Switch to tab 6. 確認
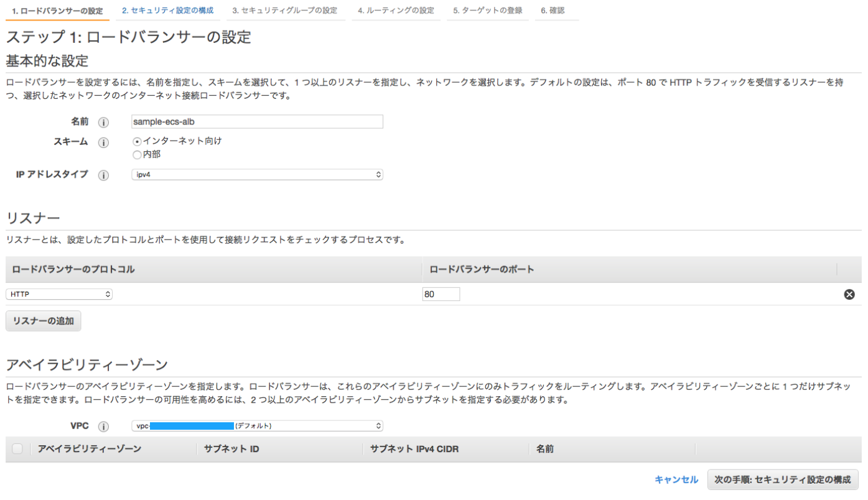This screenshot has height=500, width=868. [x=553, y=11]
